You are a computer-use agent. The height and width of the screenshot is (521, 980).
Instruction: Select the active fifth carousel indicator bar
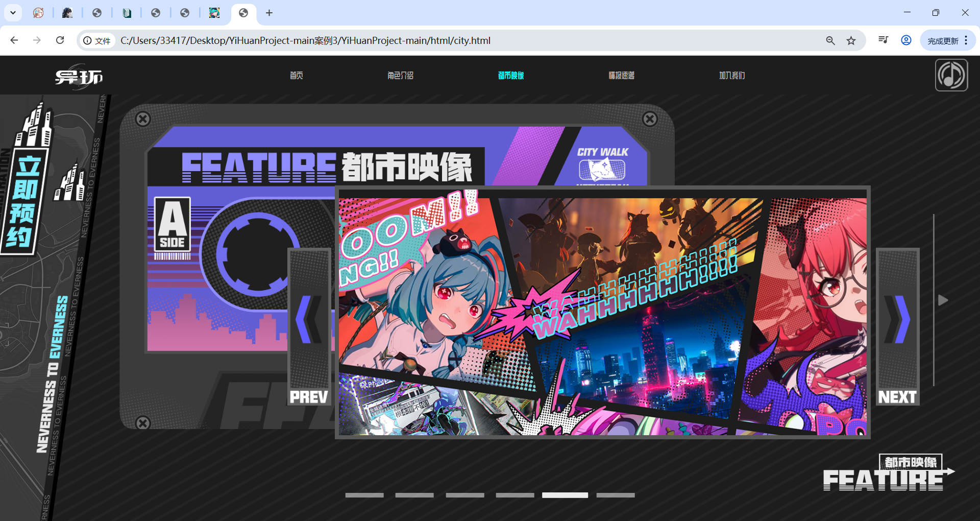(x=565, y=495)
